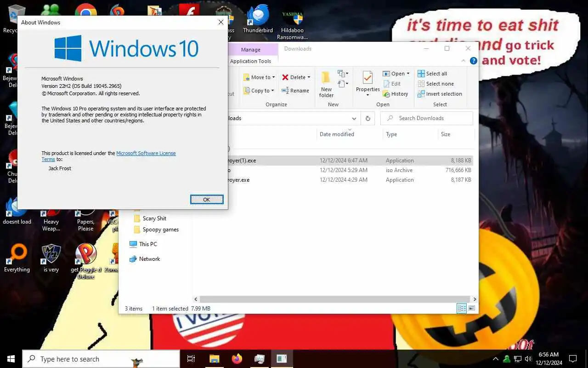This screenshot has height=368, width=588.
Task: Switch to Large icons view in status bar
Action: [471, 309]
